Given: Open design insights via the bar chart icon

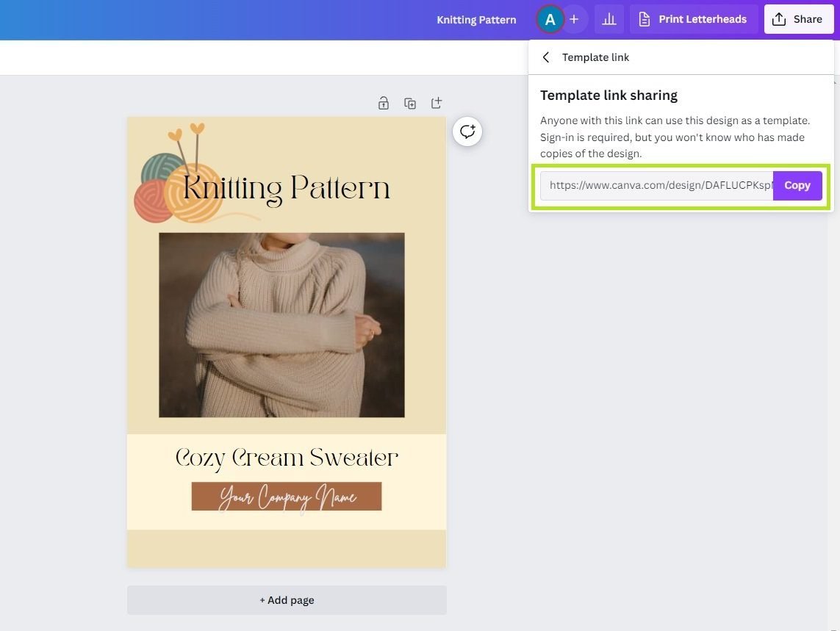Looking at the screenshot, I should [609, 18].
